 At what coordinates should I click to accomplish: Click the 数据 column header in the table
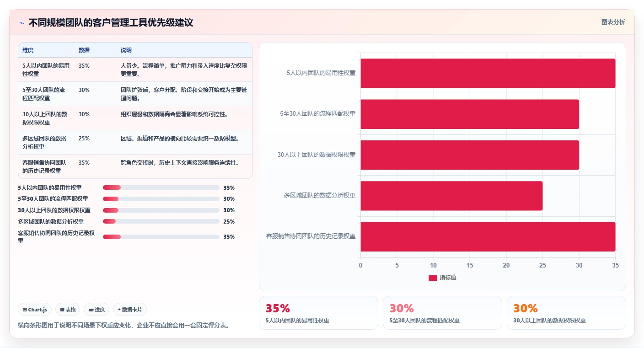click(84, 50)
